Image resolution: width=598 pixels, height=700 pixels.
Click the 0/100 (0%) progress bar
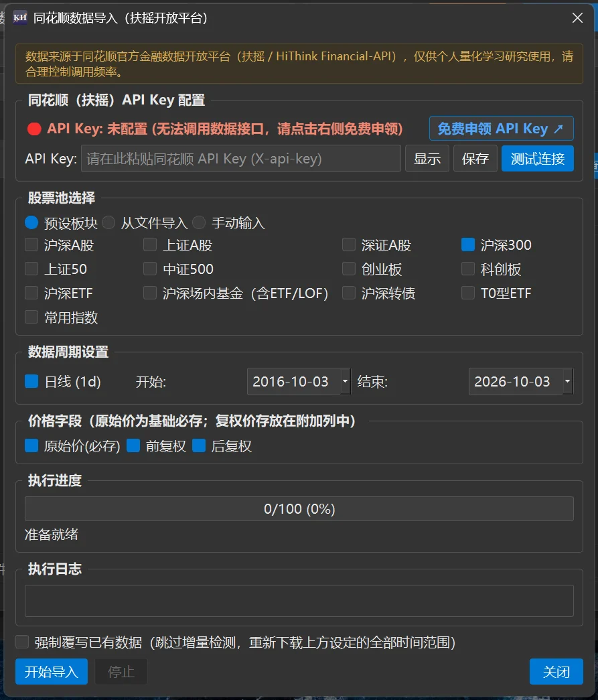tap(299, 508)
